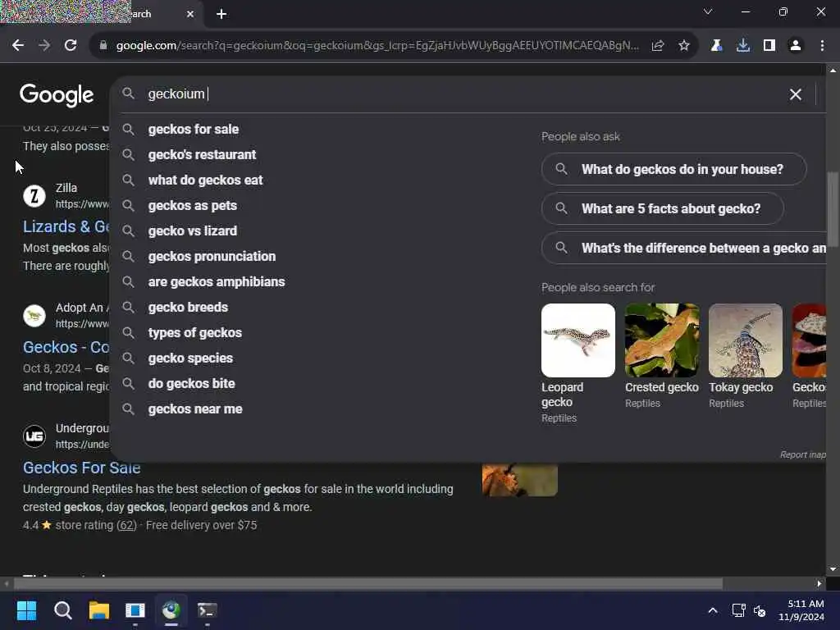Screen dimensions: 840x630
Task: Click the Underground Reptiles UG favicon
Action: 34,436
